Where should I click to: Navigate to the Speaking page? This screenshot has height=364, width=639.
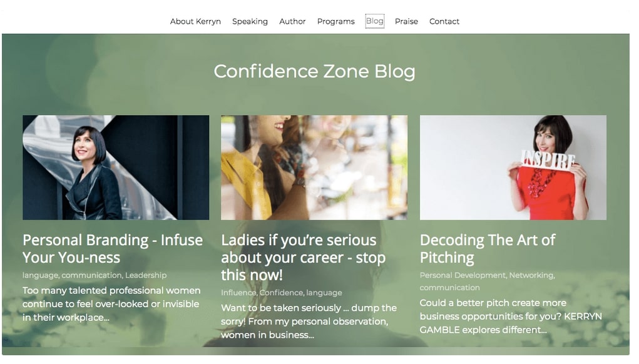pos(250,21)
